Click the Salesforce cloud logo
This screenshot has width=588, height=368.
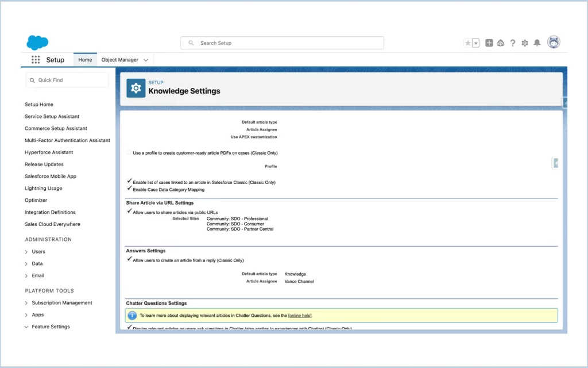click(37, 43)
